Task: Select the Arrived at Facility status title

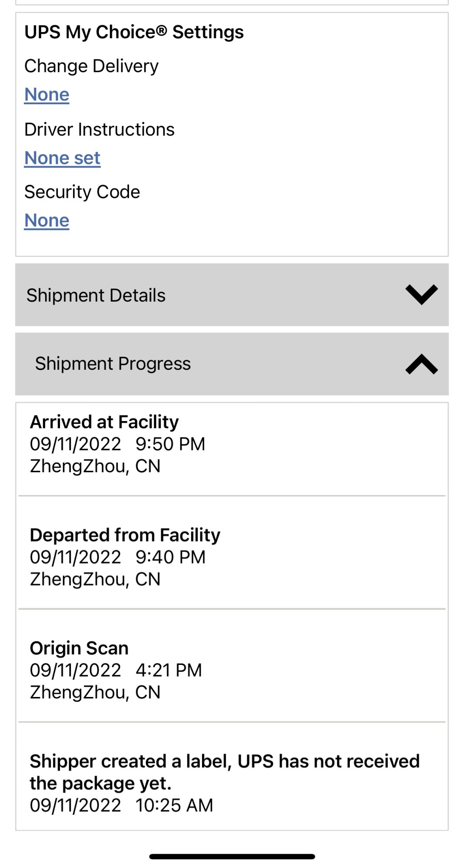Action: [x=104, y=422]
